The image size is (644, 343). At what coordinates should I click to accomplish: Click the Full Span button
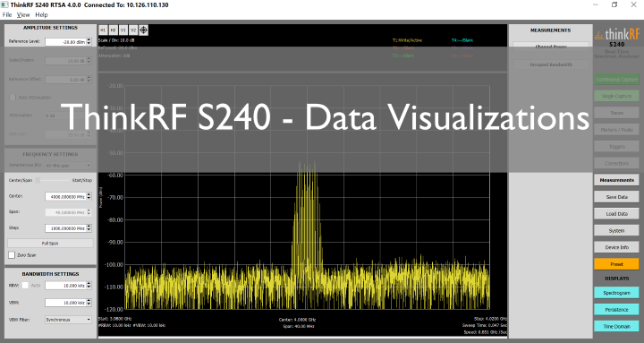(50, 243)
